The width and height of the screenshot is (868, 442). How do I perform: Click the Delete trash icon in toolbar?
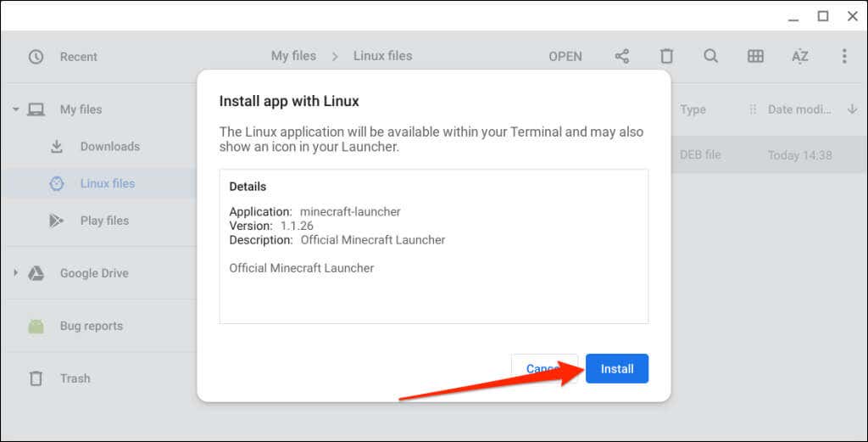pos(666,56)
